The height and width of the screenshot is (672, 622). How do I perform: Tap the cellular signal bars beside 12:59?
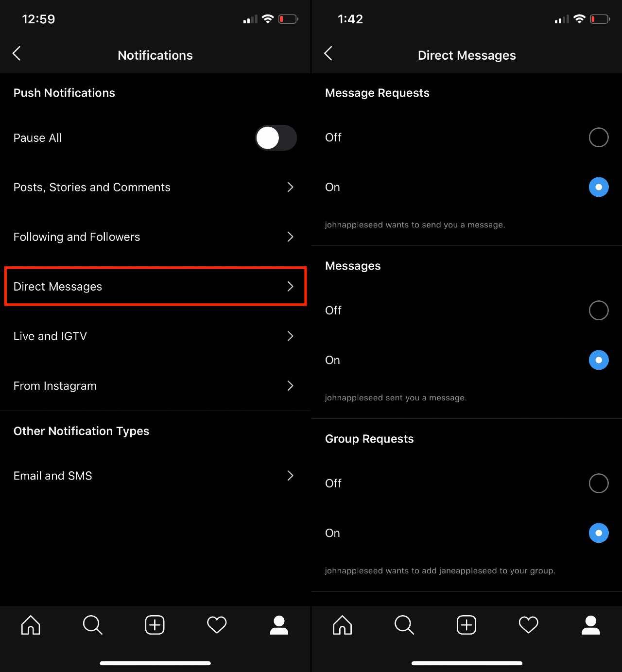click(x=250, y=19)
